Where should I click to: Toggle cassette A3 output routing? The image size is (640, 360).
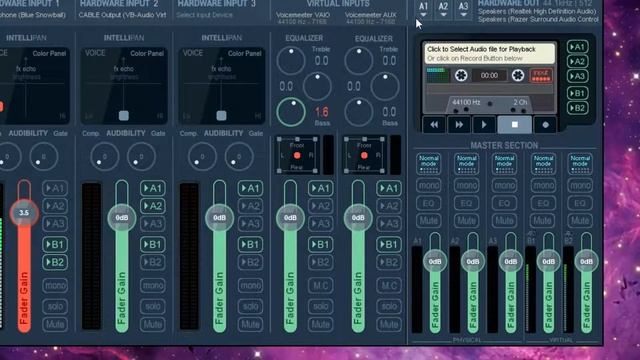pos(577,76)
